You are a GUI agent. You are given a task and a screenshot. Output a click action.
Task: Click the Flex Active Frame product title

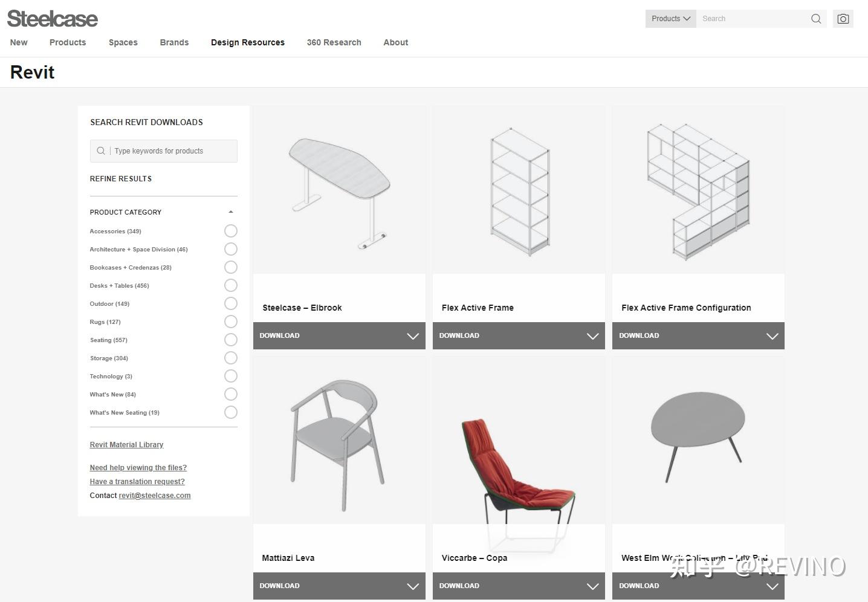coord(478,308)
